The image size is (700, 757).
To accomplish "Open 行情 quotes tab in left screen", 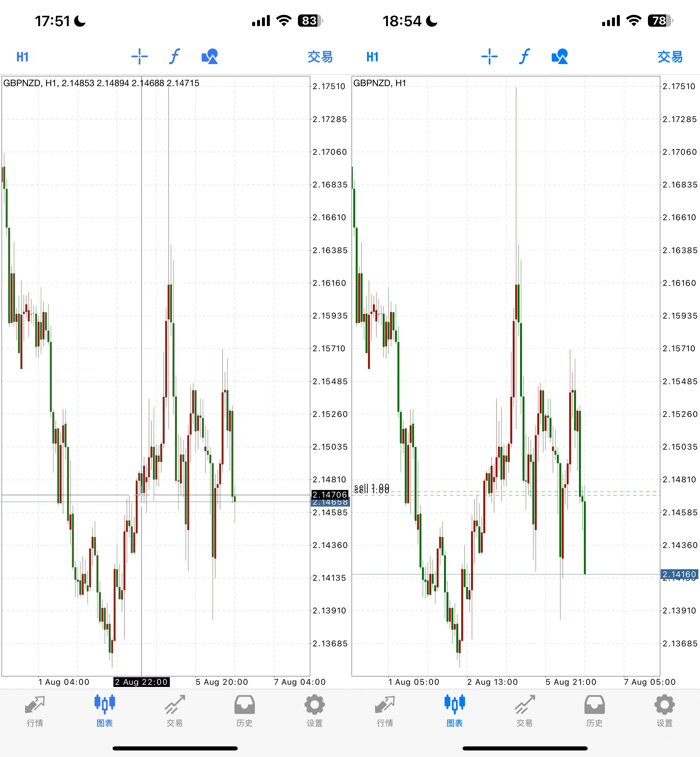I will [x=35, y=711].
